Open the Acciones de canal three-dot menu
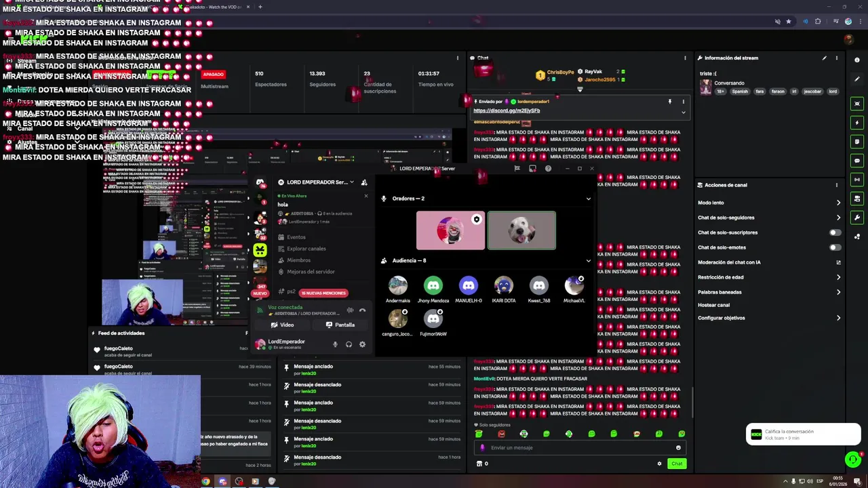Screen dimensions: 868x488 pyautogui.click(x=837, y=185)
